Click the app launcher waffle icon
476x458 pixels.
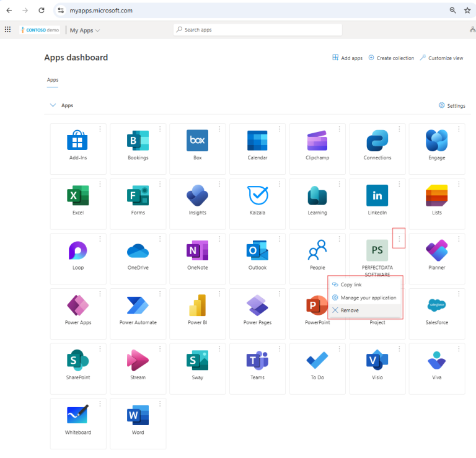pos(7,30)
